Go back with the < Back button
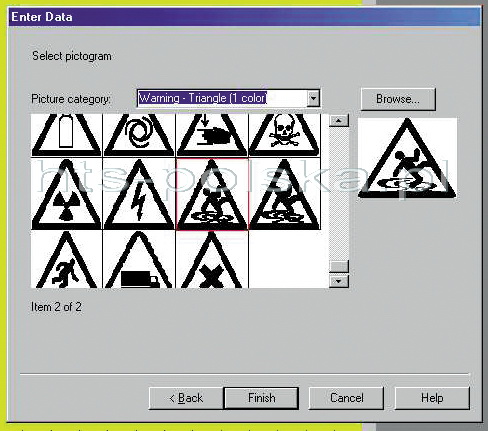 point(186,398)
